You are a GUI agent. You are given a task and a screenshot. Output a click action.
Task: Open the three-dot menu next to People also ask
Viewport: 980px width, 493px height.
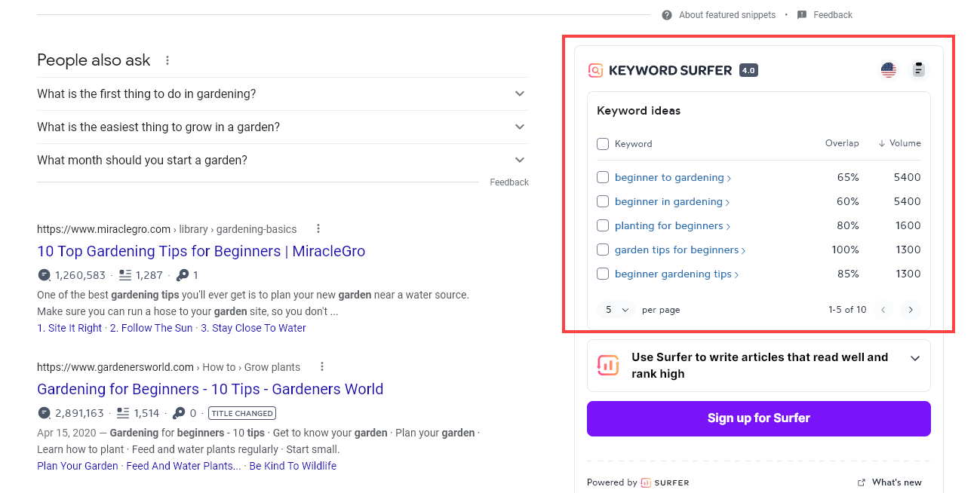coord(167,60)
